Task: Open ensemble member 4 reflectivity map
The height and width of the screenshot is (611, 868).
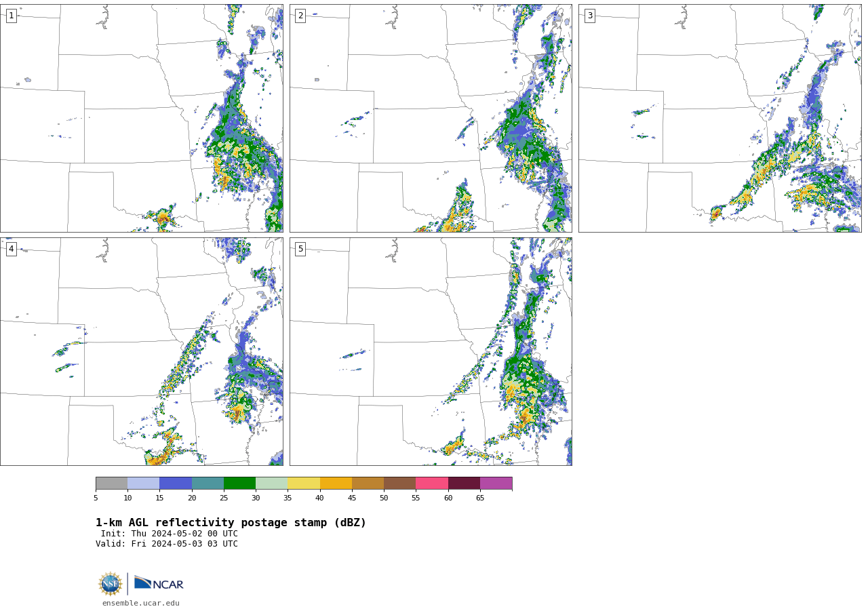Action: (x=142, y=351)
